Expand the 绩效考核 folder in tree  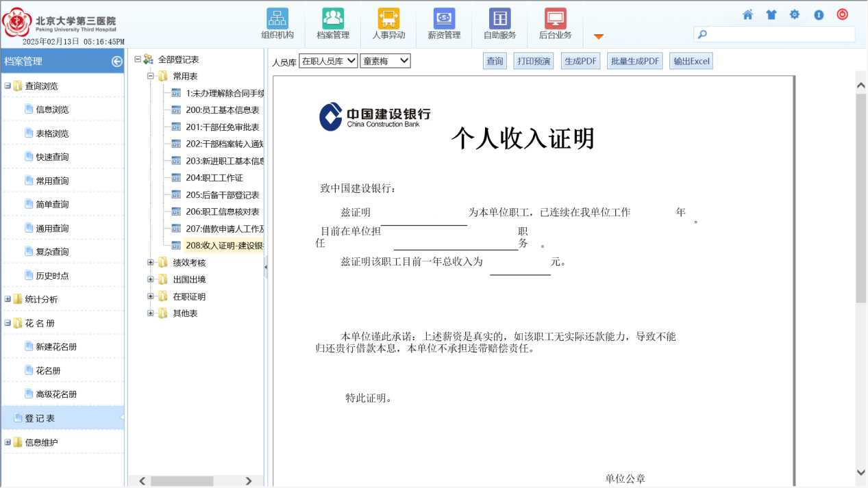tap(151, 262)
